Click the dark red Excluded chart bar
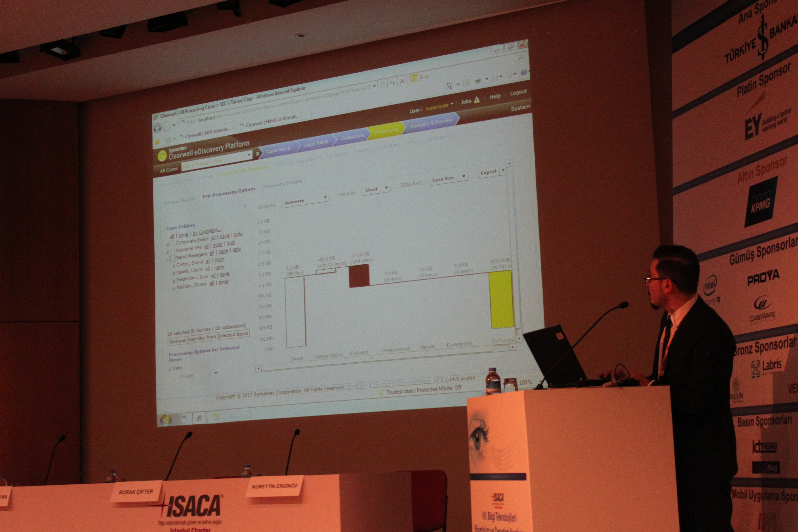The height and width of the screenshot is (532, 798). (359, 276)
